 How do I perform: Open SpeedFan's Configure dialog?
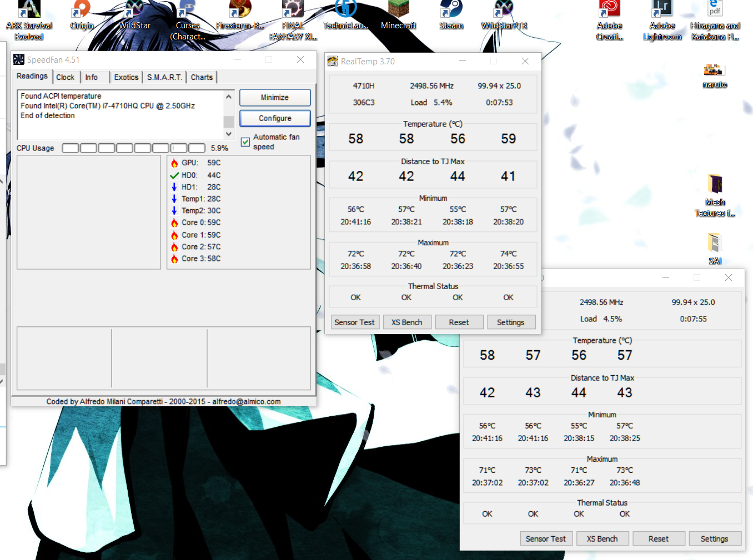[x=275, y=118]
